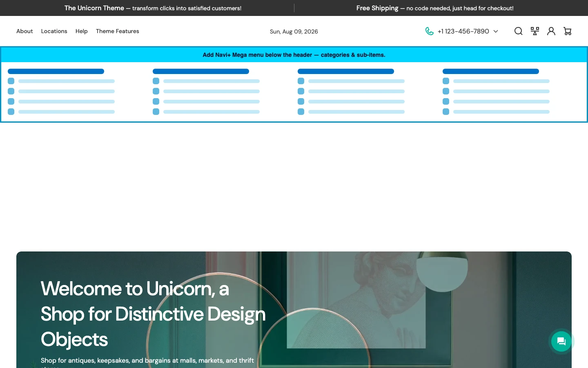Open the shopping cart icon
The width and height of the screenshot is (588, 368).
coord(567,31)
